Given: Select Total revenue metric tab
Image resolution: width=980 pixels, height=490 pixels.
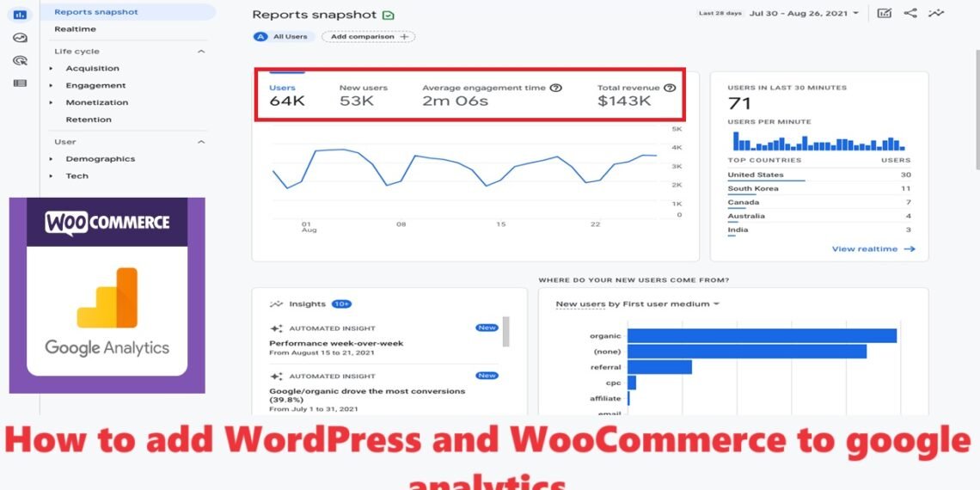Looking at the screenshot, I should pyautogui.click(x=636, y=95).
